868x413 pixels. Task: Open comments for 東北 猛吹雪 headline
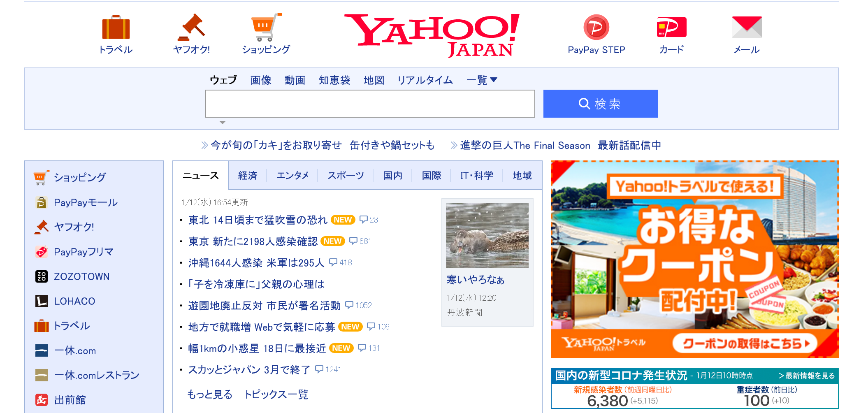tap(369, 220)
